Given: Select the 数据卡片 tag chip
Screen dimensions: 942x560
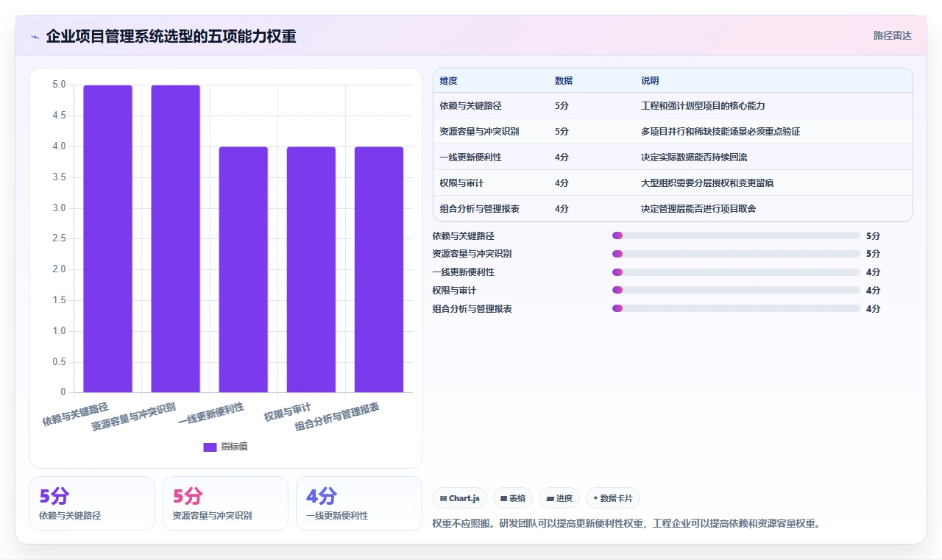Looking at the screenshot, I should 613,498.
